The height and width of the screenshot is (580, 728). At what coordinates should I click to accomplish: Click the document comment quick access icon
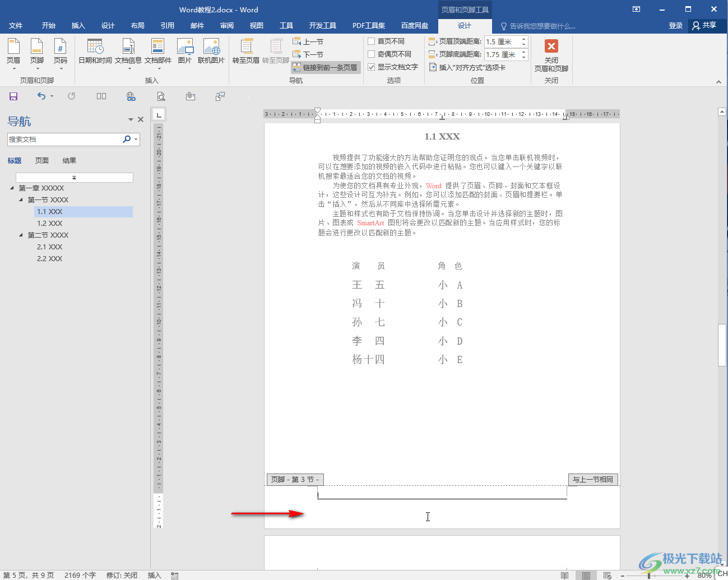tap(220, 96)
